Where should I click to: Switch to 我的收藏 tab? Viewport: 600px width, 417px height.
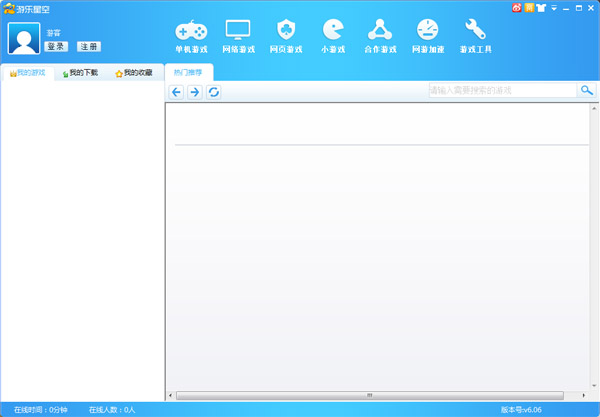(x=134, y=73)
